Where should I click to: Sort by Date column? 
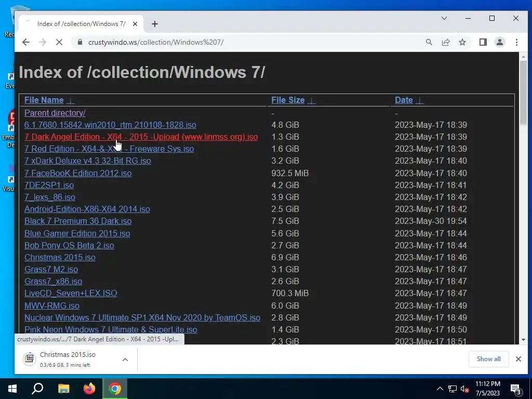pyautogui.click(x=404, y=100)
